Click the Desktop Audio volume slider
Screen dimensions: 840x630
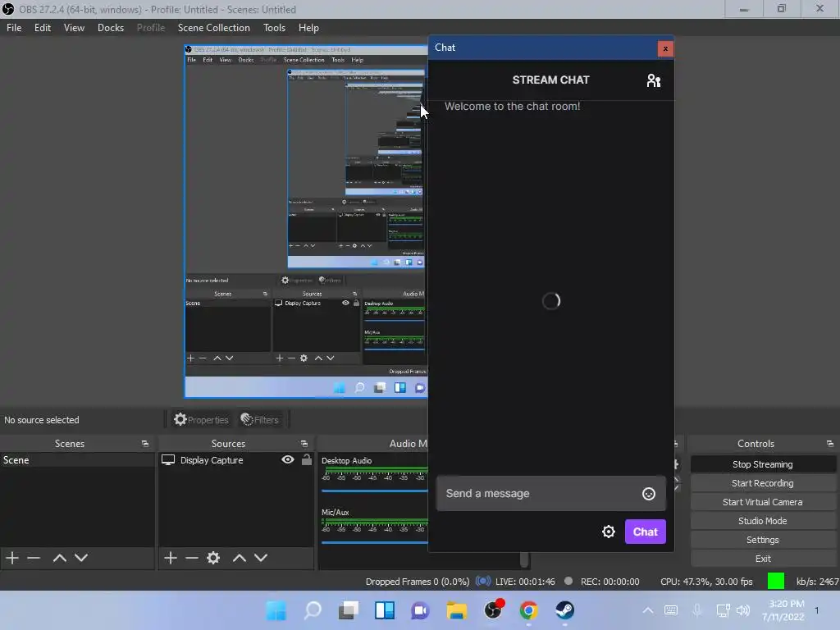[x=374, y=491]
